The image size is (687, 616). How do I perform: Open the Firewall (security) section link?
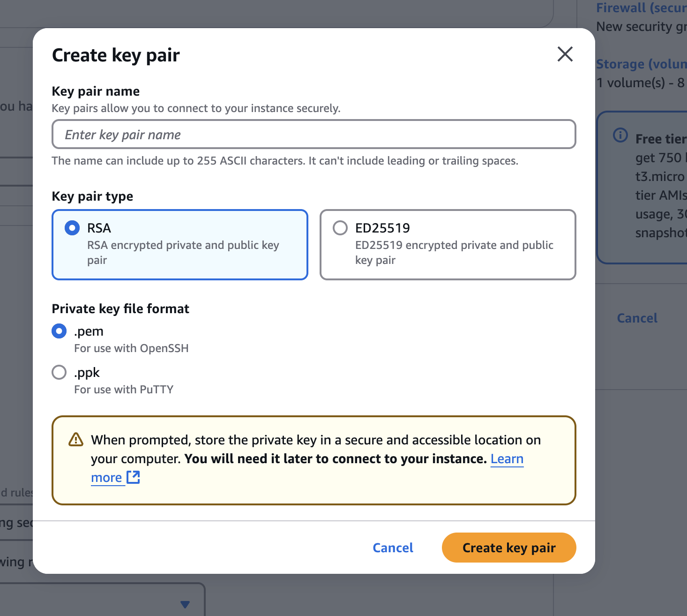[640, 8]
